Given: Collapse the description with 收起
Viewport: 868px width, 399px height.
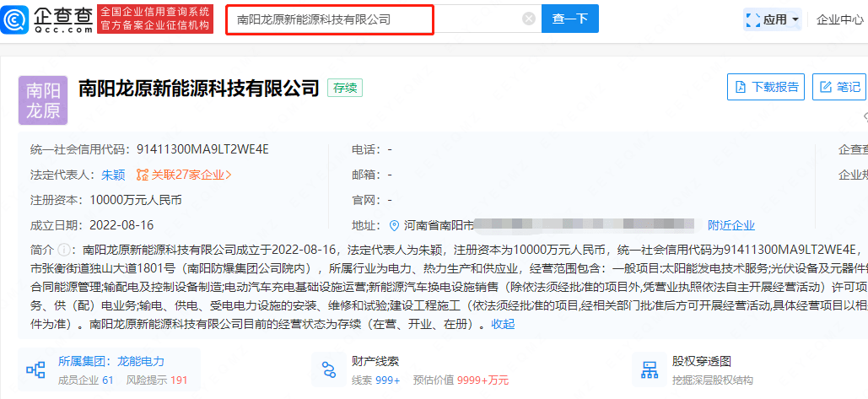Looking at the screenshot, I should [x=503, y=324].
